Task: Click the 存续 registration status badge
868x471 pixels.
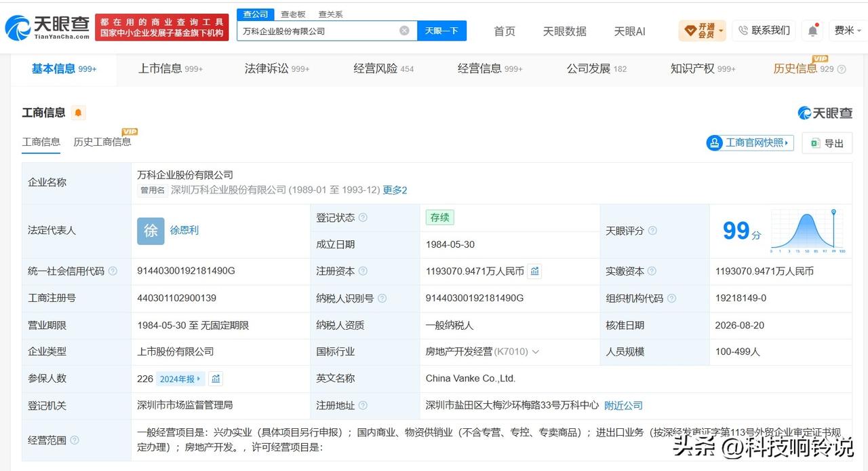Action: tap(439, 218)
